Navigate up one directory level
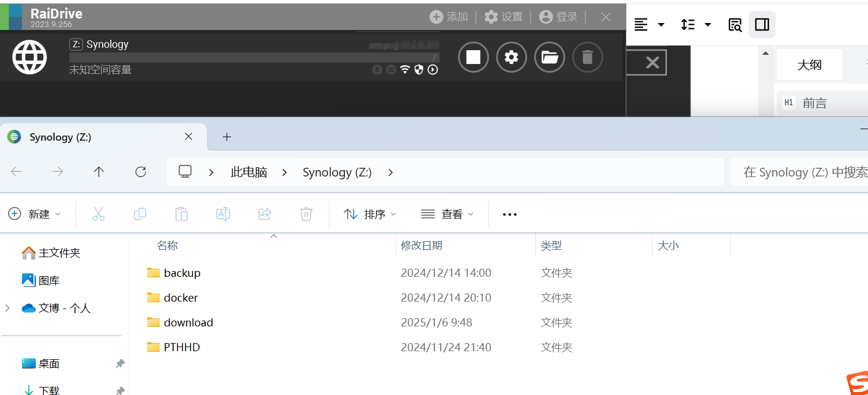The height and width of the screenshot is (395, 868). pos(99,172)
